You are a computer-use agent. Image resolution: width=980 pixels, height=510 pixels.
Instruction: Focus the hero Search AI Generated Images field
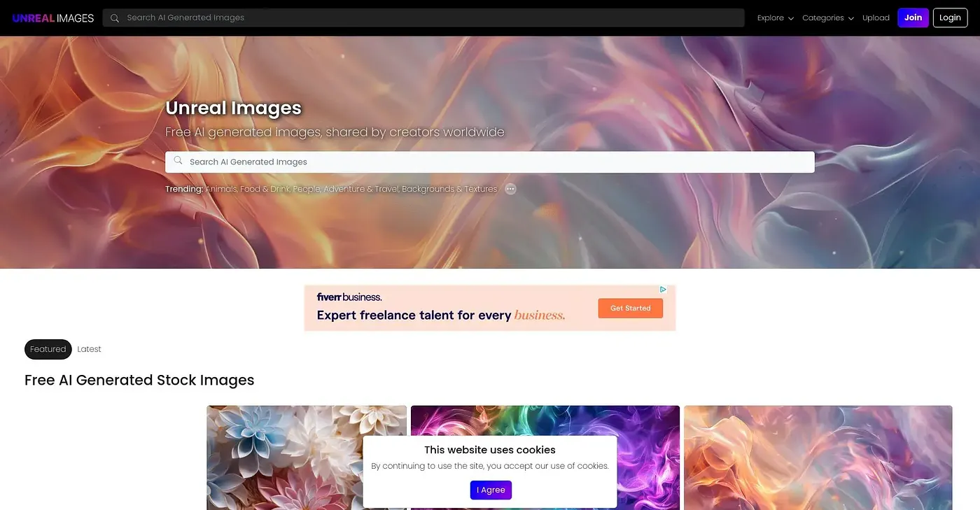click(490, 162)
